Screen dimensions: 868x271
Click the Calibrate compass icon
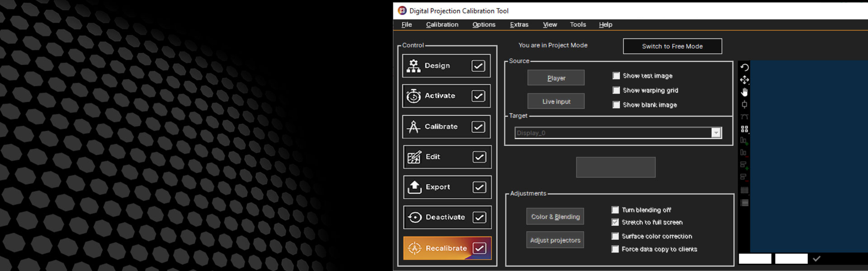[x=413, y=127]
